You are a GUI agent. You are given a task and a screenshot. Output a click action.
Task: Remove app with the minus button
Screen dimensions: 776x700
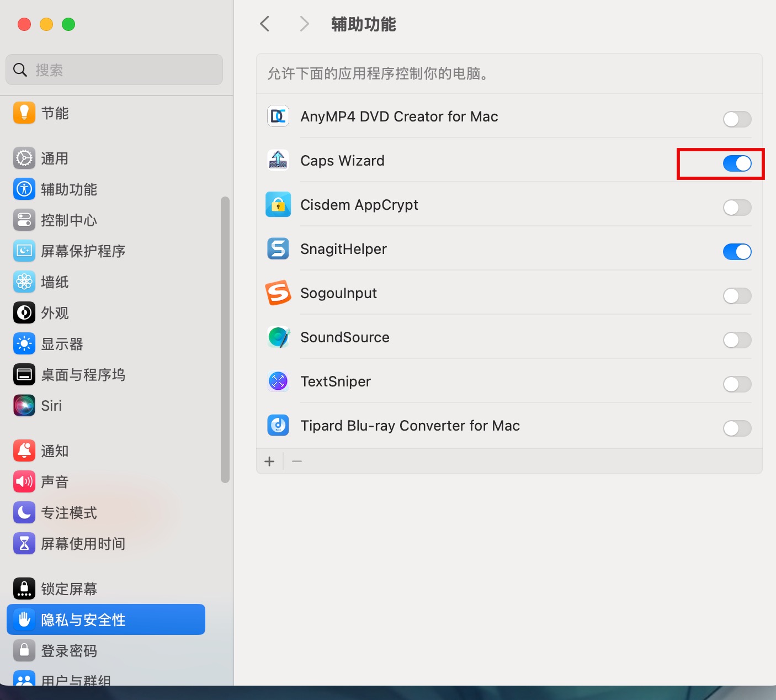point(297,462)
